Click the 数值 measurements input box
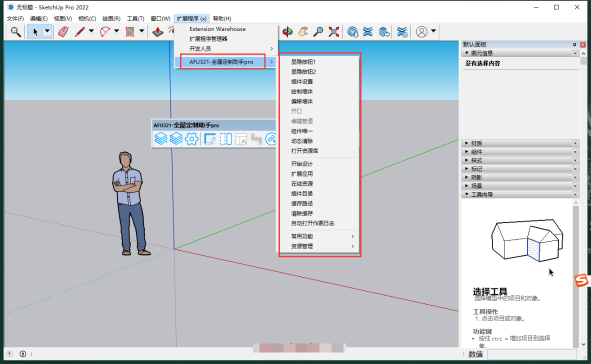 pyautogui.click(x=532, y=354)
